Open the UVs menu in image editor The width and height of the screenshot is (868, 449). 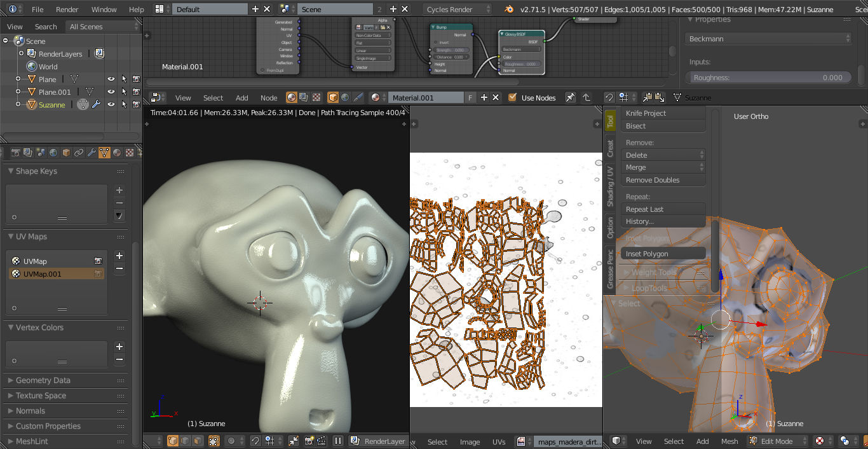click(499, 442)
